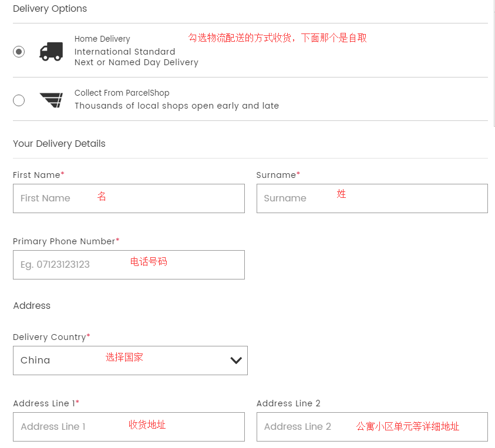Click the ParcelShop logo icon

click(x=51, y=100)
